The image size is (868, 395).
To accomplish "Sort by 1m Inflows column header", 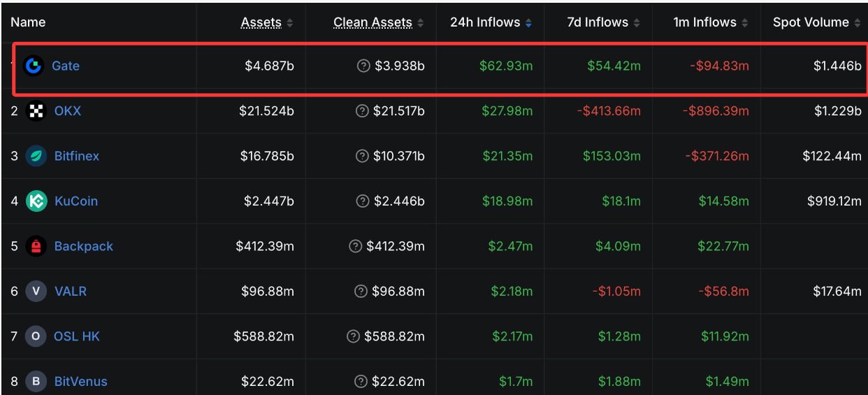I will coord(711,22).
